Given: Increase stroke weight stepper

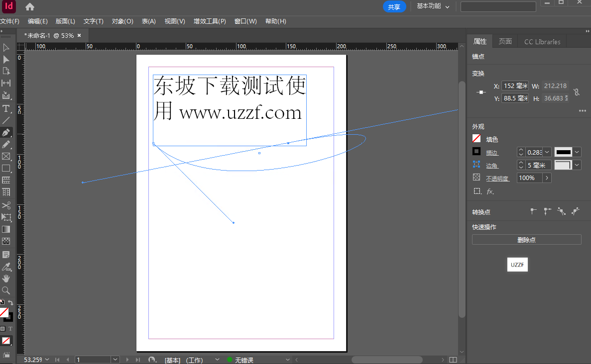Looking at the screenshot, I should point(521,150).
